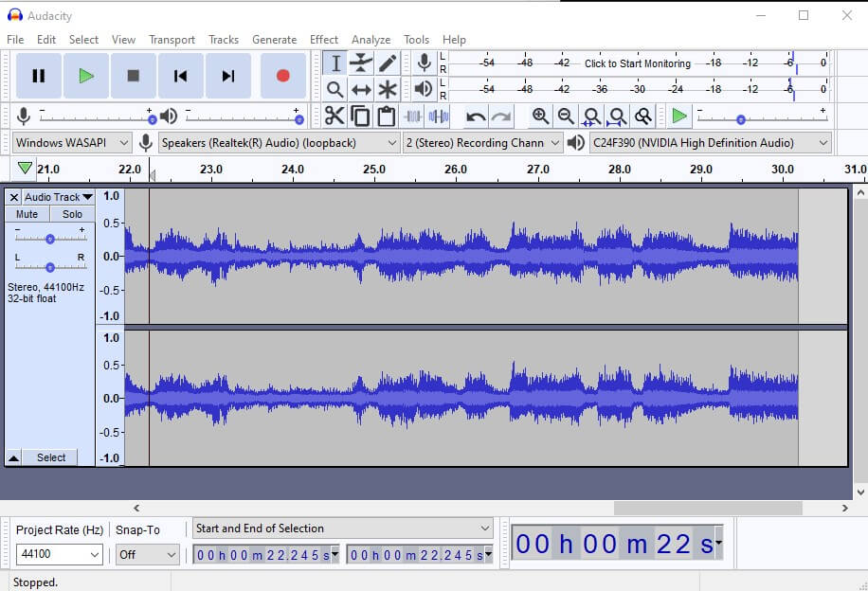Select the Zoom magnifier tool
Viewport: 868px width, 591px height.
coord(335,90)
